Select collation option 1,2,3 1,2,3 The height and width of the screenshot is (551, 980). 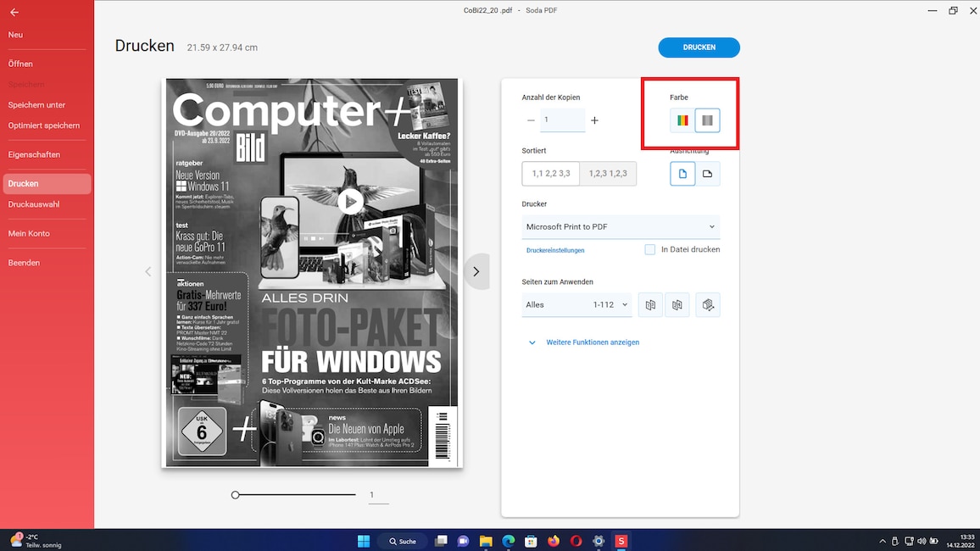pyautogui.click(x=608, y=174)
